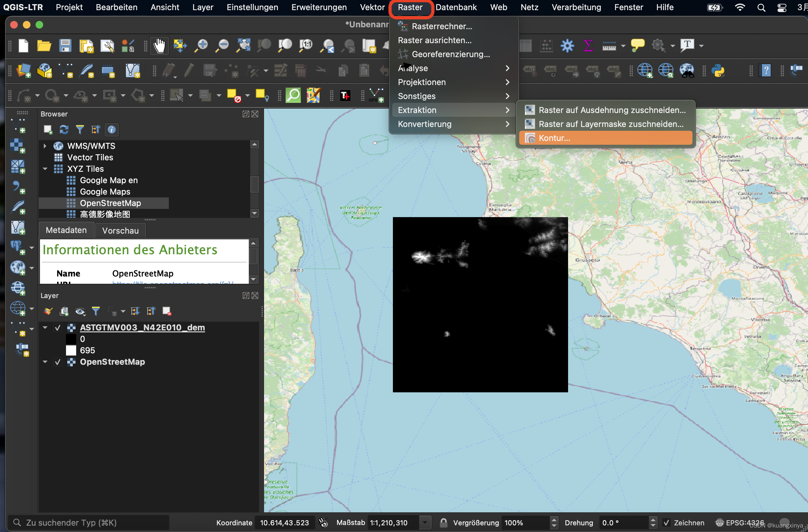Click the Refresh icon in Browser panel
The width and height of the screenshot is (808, 532).
click(64, 130)
